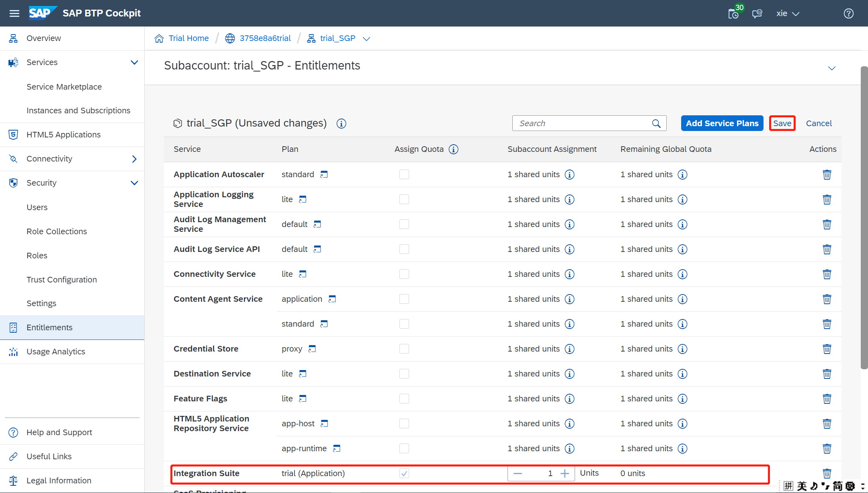Show subaccount assignment info for Application Autoscaler

pos(569,175)
